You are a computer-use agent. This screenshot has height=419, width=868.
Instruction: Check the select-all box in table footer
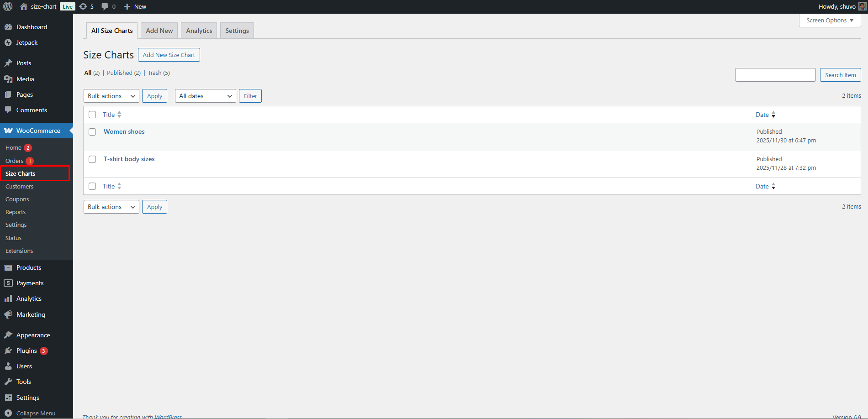92,186
